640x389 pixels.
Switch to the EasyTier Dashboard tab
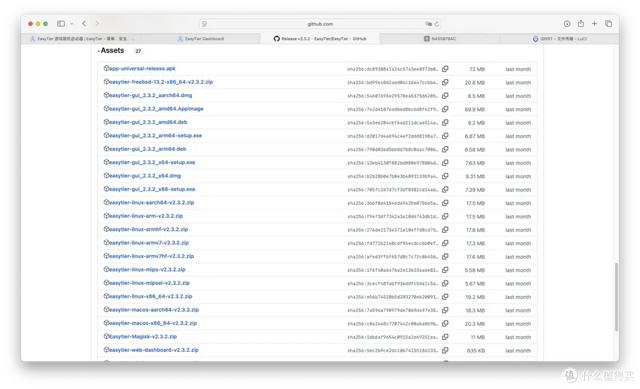point(200,38)
